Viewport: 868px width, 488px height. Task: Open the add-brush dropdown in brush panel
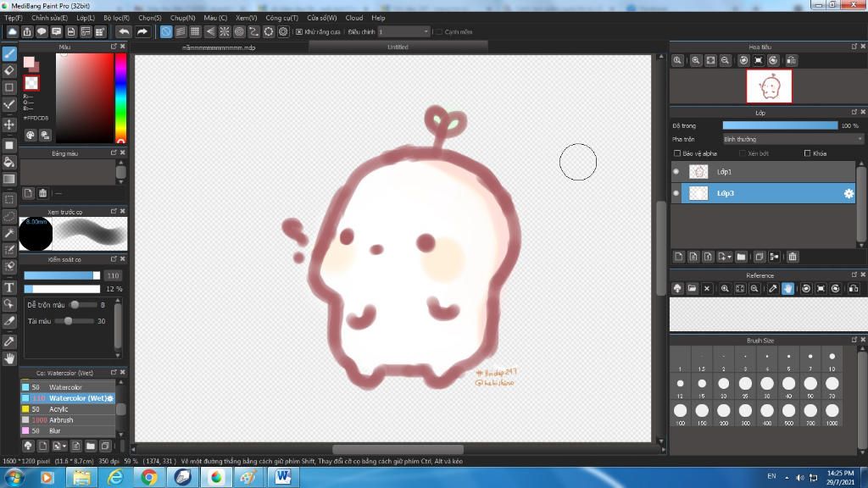(58, 446)
